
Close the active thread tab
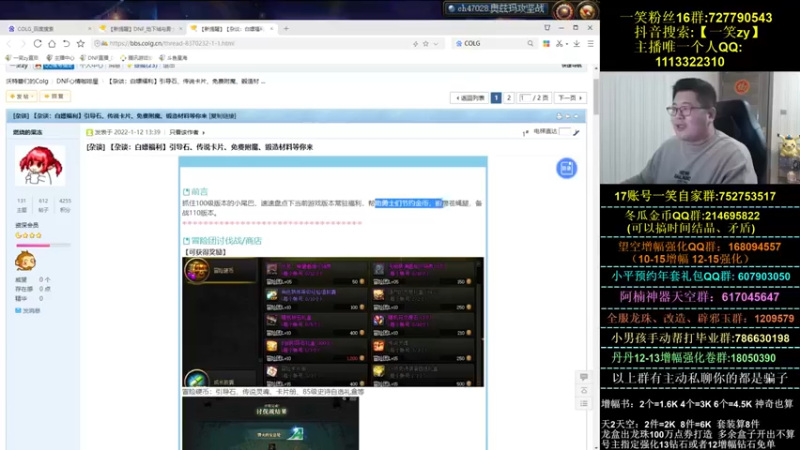(x=271, y=29)
